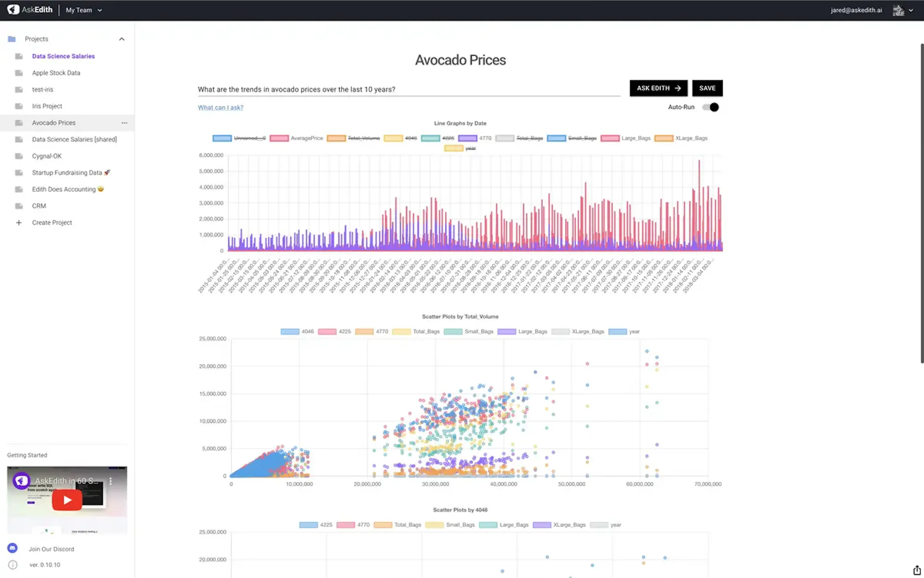Open the YouTube video's three-dot menu
This screenshot has width=924, height=578.
pos(110,481)
